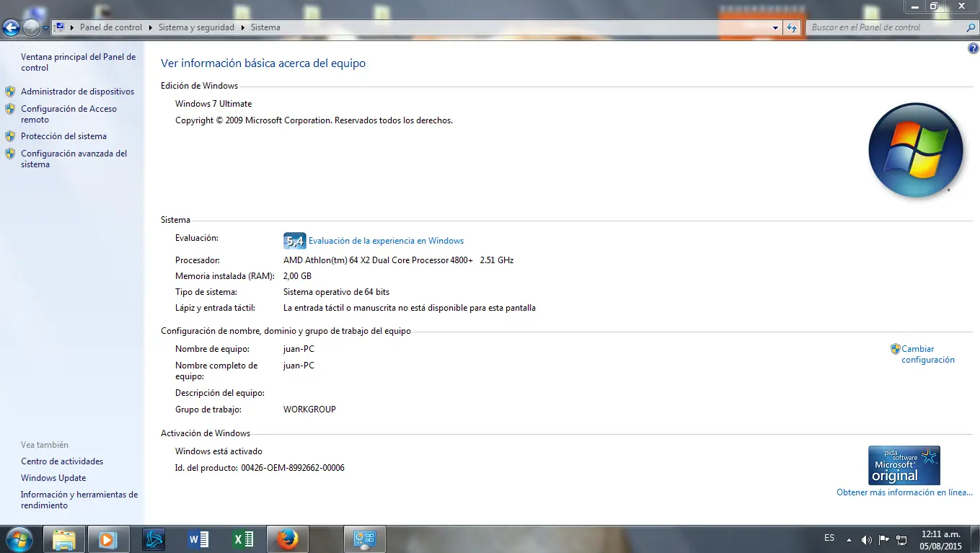Click the magnifier icon in the search box
This screenshot has height=553, width=980.
click(971, 27)
